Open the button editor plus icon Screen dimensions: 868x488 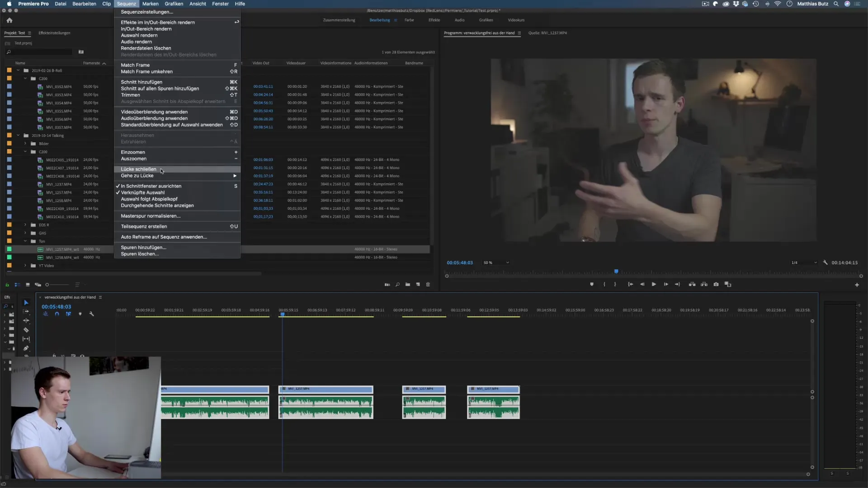pos(857,285)
